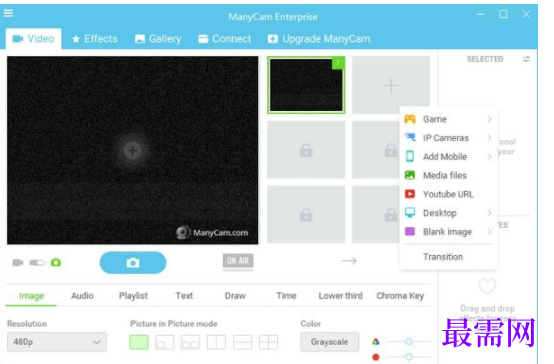Image resolution: width=554 pixels, height=364 pixels.
Task: Click the Media files picture icon
Action: point(410,175)
